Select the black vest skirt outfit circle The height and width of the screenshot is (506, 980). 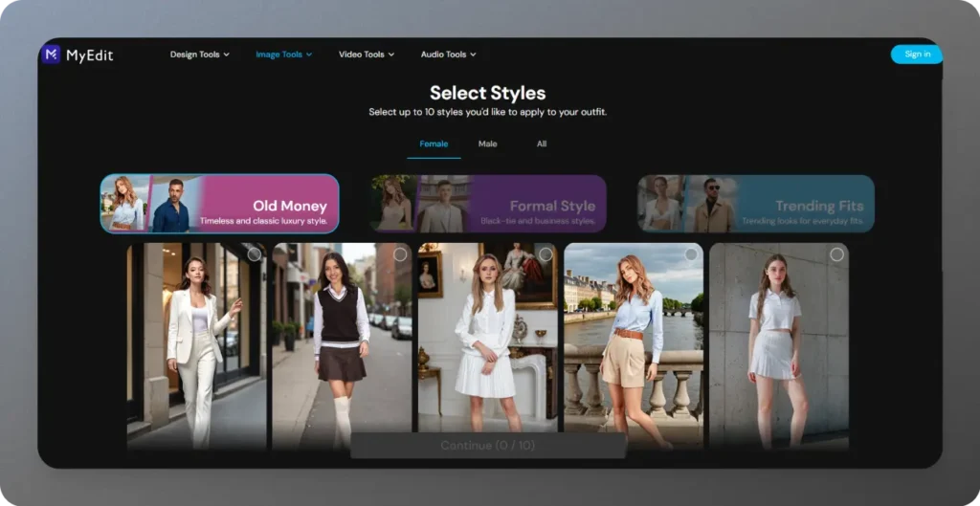coord(400,254)
